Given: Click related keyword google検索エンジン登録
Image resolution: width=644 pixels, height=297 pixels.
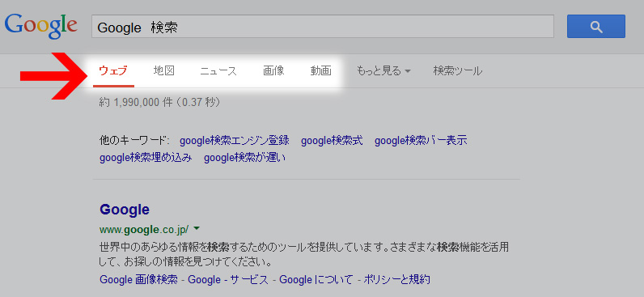Looking at the screenshot, I should [235, 141].
